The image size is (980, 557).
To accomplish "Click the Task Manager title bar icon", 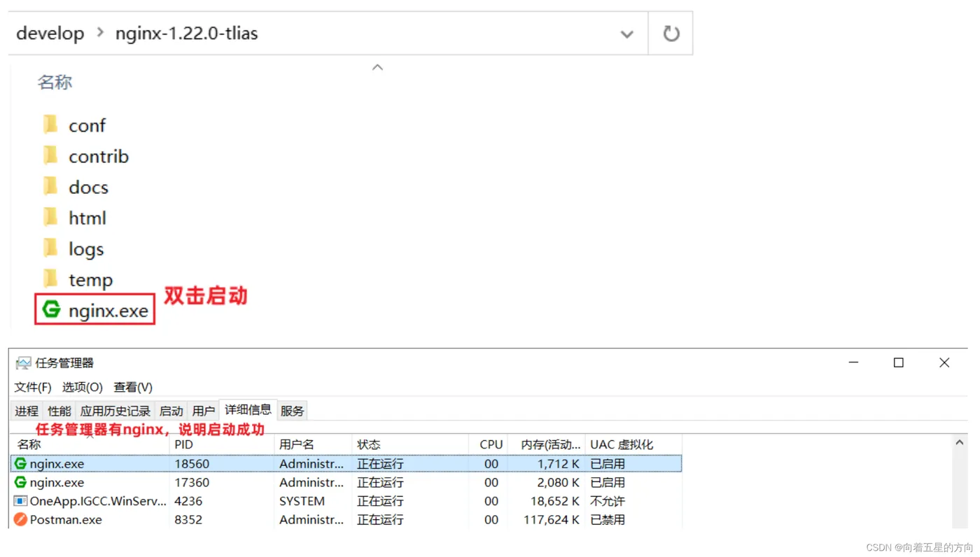I will click(x=24, y=362).
